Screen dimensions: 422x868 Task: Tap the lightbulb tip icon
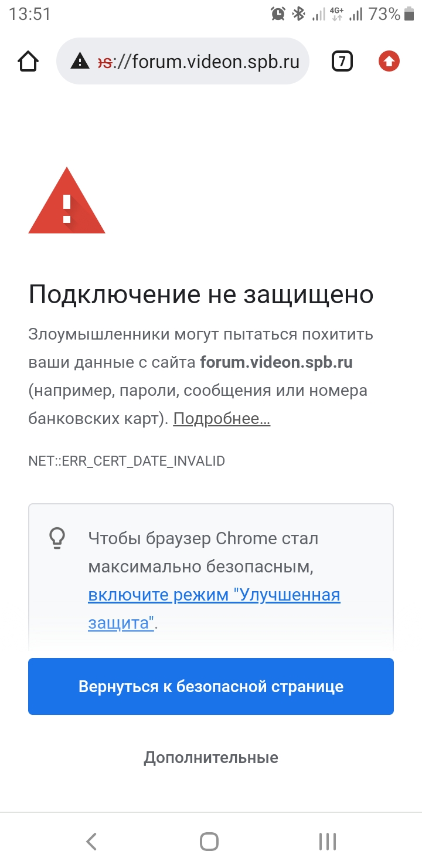(x=57, y=538)
